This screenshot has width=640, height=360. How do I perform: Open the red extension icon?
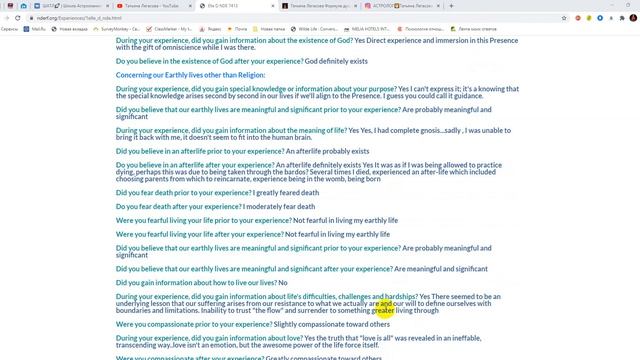click(x=578, y=18)
